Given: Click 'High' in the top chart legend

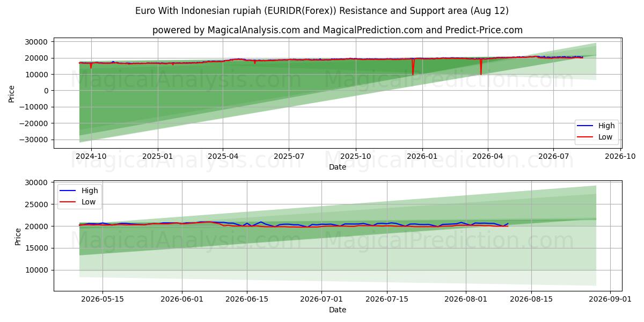Looking at the screenshot, I should 606,126.
